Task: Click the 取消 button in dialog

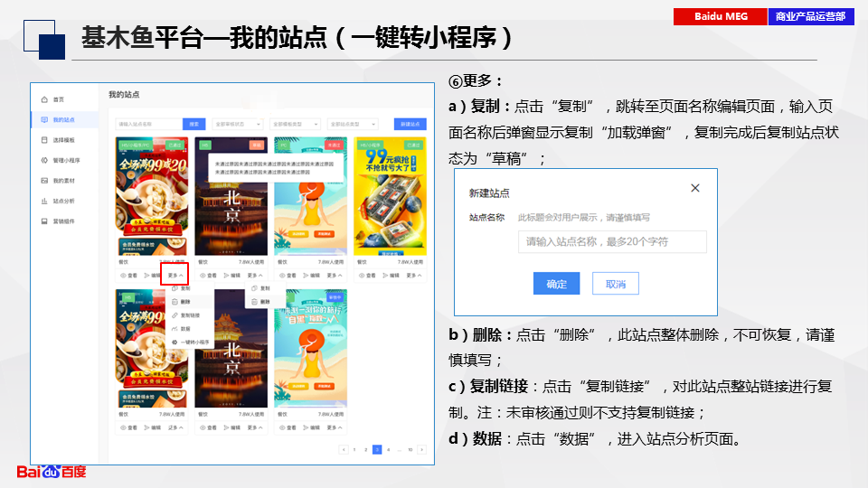Action: point(615,284)
